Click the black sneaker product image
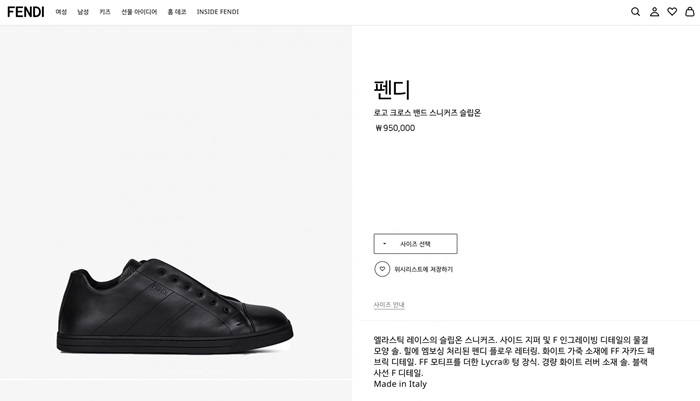Viewport: 700px width, 401px height. point(176,311)
